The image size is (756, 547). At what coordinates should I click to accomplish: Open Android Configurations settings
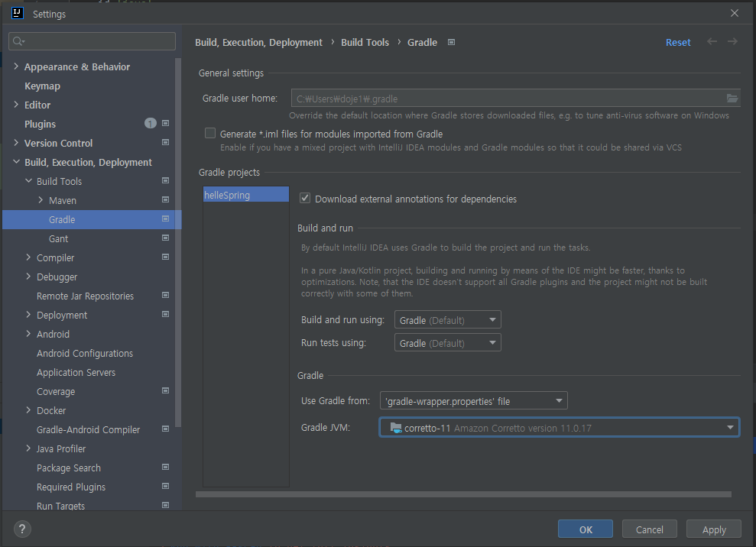[x=85, y=353]
